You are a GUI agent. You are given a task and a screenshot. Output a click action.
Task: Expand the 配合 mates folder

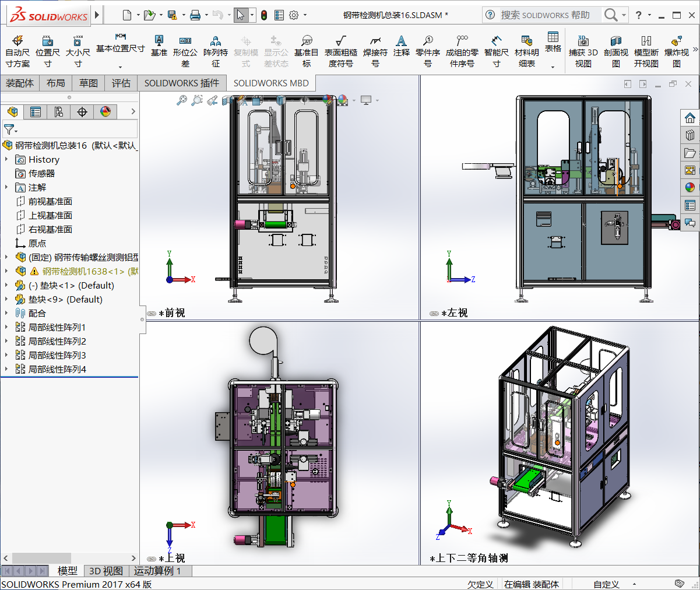6,313
